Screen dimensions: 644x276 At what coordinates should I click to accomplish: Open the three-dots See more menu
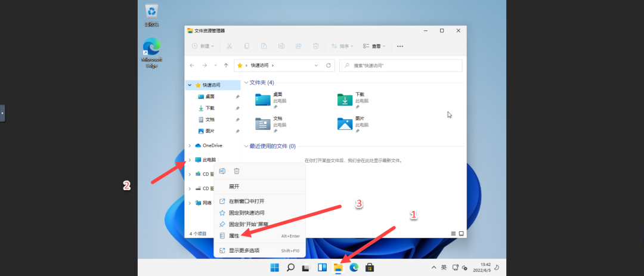click(400, 46)
